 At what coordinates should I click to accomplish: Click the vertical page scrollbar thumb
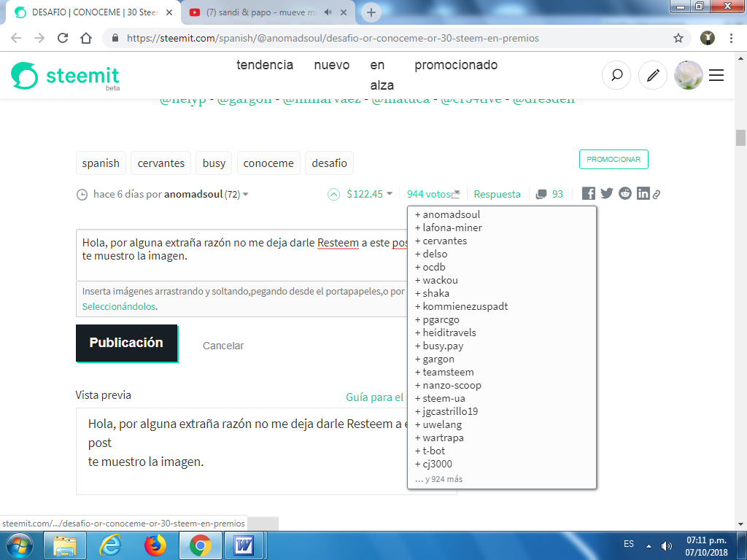[740, 138]
